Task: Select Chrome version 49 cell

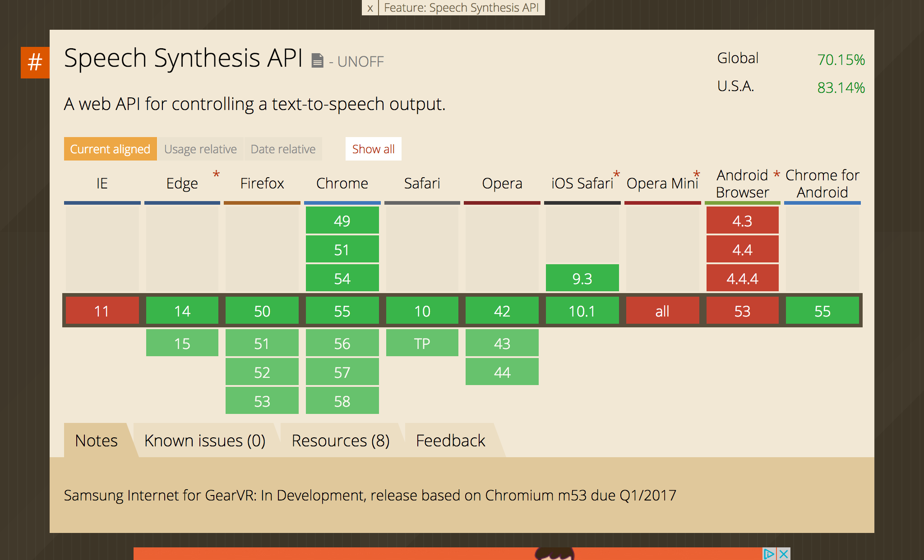Action: (x=342, y=220)
